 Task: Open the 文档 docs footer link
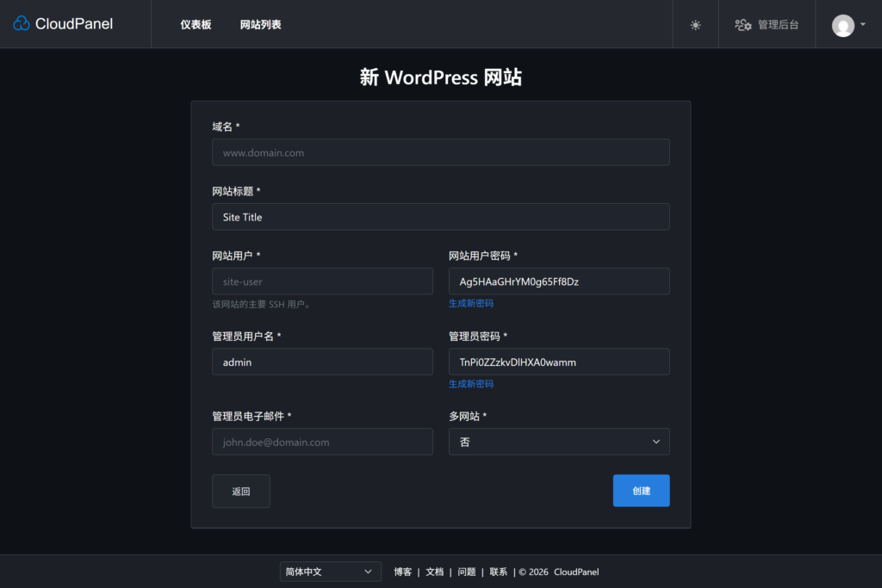click(x=434, y=572)
